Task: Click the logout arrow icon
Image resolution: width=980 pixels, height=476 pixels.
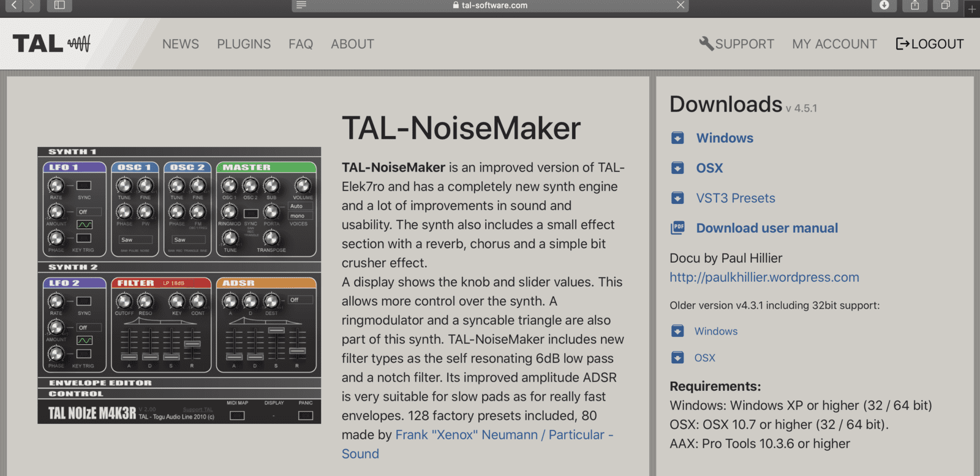Action: click(902, 43)
